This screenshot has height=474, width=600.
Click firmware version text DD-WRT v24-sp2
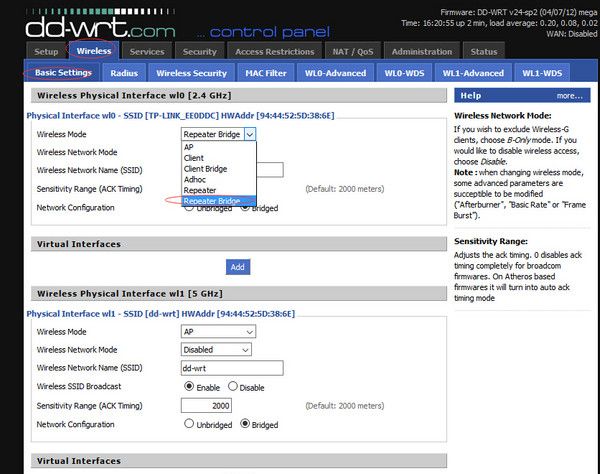point(519,12)
